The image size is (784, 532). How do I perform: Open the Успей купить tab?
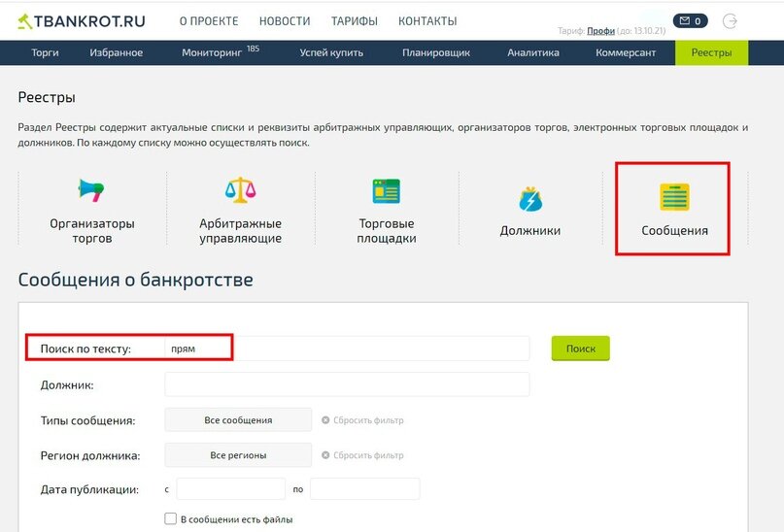click(331, 52)
